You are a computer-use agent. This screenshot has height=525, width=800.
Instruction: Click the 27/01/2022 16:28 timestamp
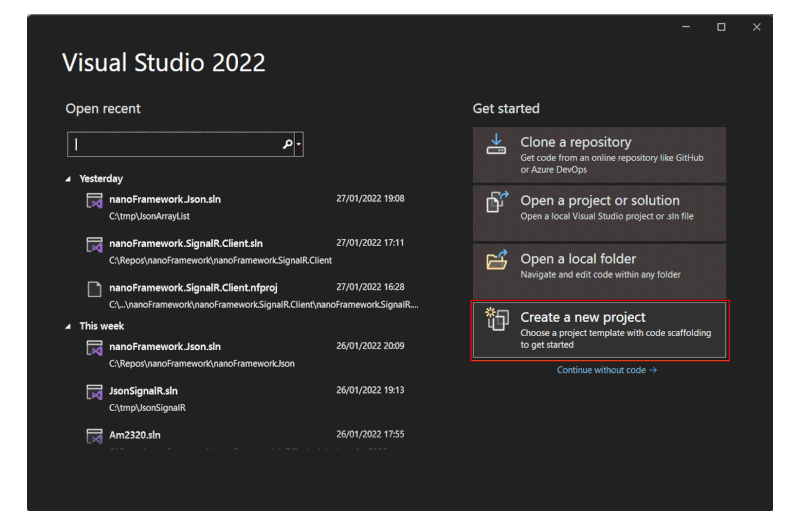tap(370, 287)
